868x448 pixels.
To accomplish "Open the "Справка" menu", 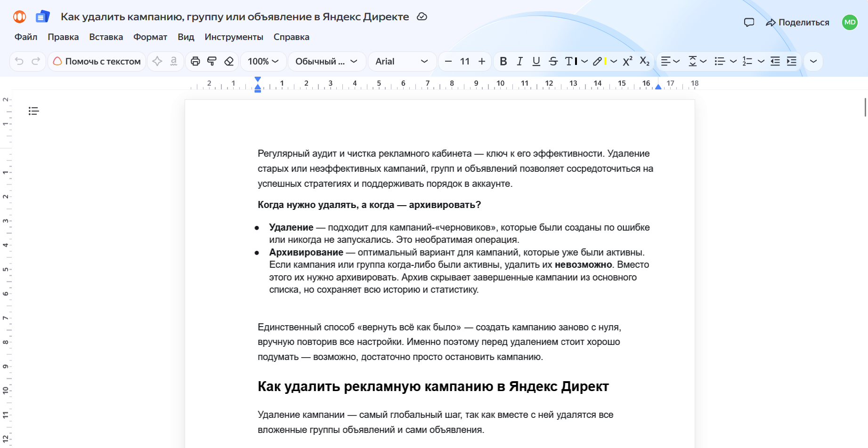I will (292, 37).
